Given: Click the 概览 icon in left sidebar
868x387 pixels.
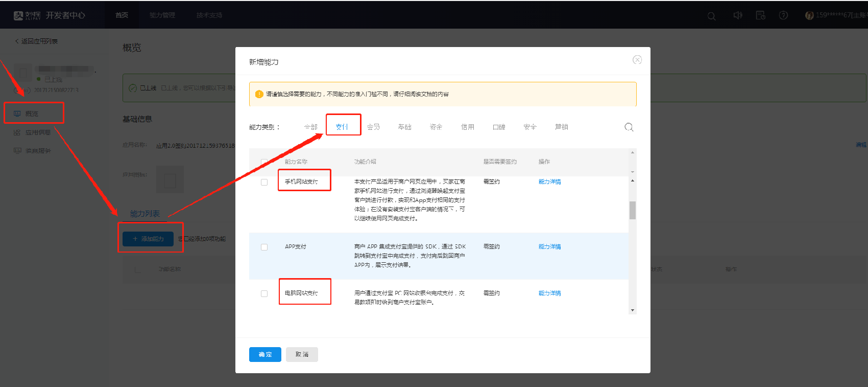Looking at the screenshot, I should 17,113.
